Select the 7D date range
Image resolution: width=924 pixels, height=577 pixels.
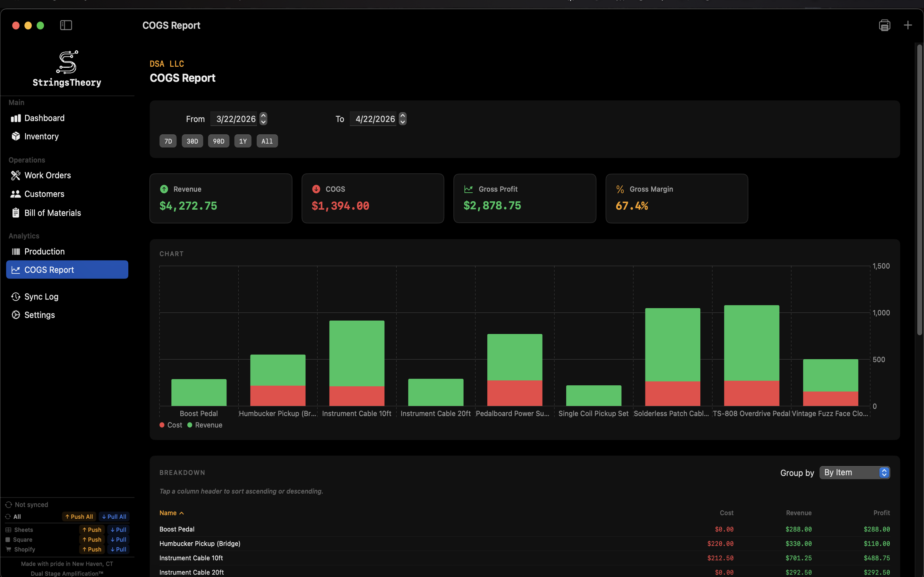click(168, 141)
